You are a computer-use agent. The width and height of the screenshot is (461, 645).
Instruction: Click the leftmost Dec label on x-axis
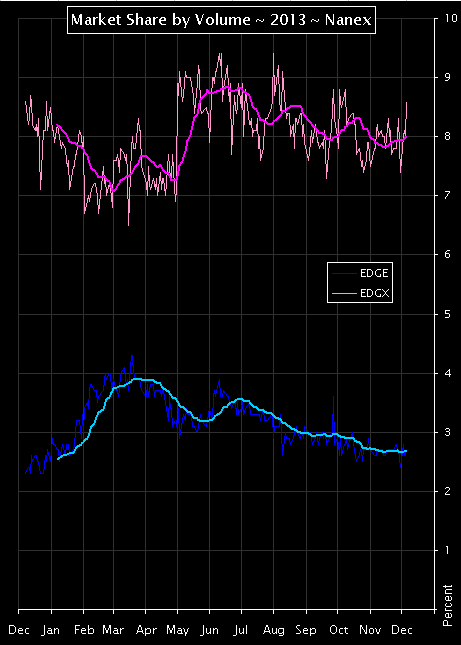19,630
